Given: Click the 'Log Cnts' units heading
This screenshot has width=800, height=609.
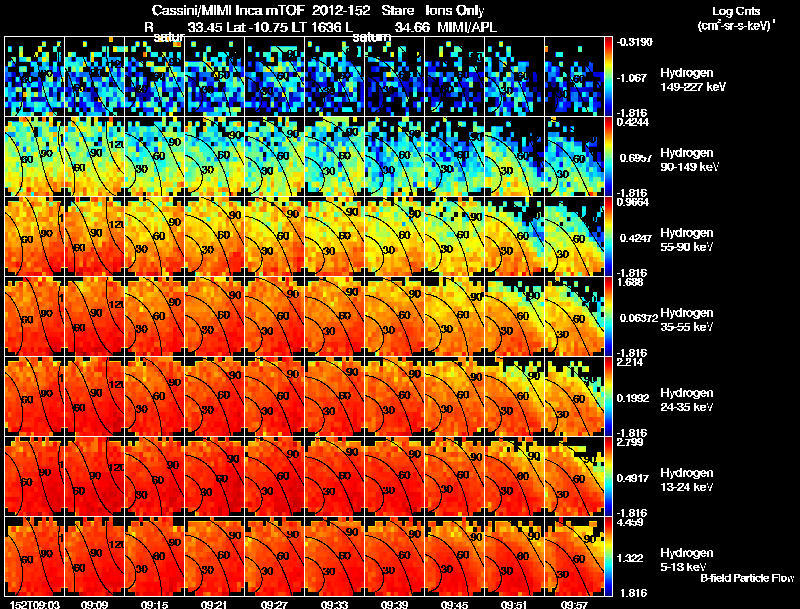Looking at the screenshot, I should 736,11.
